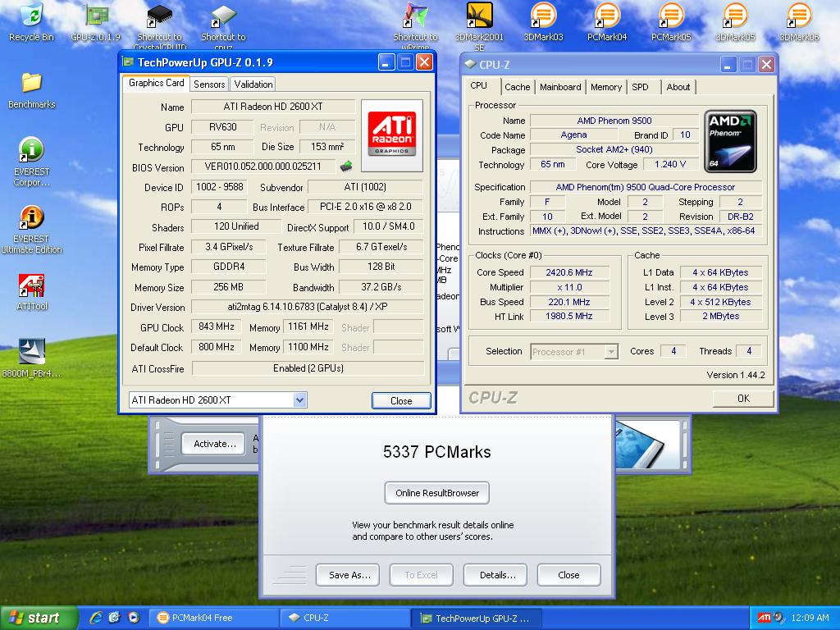Switch to the Validation tab in GPU-Z
The image size is (840, 630).
pyautogui.click(x=253, y=84)
